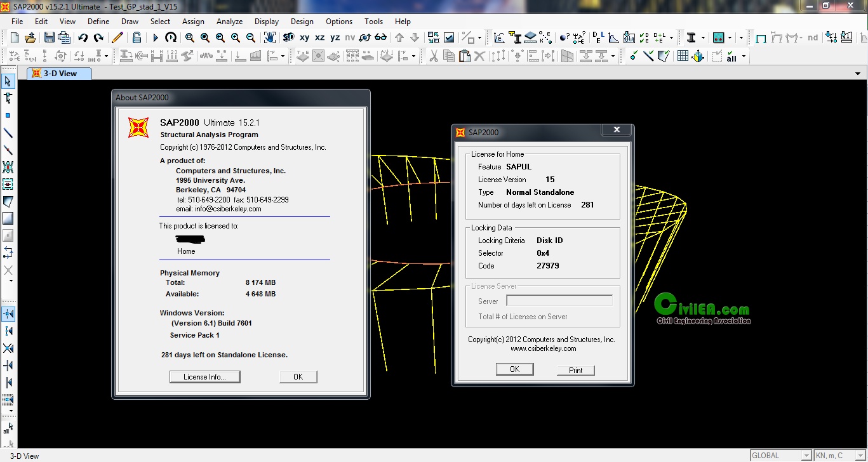
Task: Click the Copy icon
Action: (x=449, y=56)
